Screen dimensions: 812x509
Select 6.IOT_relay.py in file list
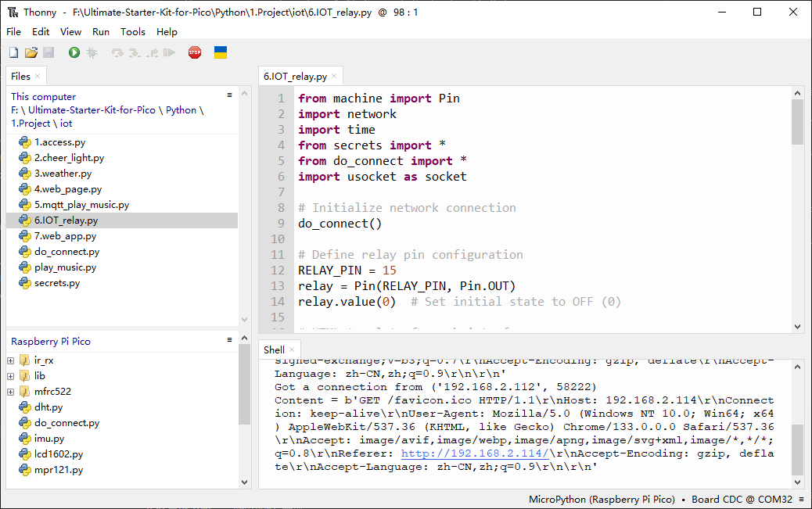coord(122,220)
